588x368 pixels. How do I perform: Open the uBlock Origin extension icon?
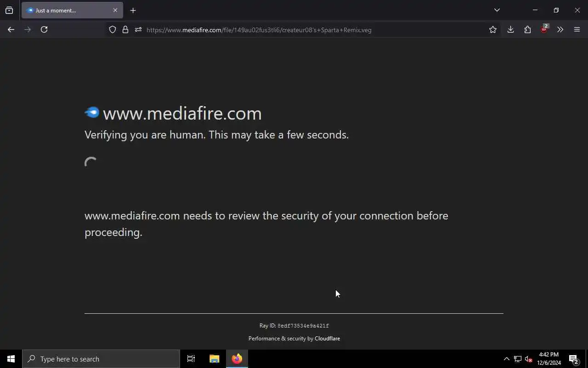tap(544, 29)
